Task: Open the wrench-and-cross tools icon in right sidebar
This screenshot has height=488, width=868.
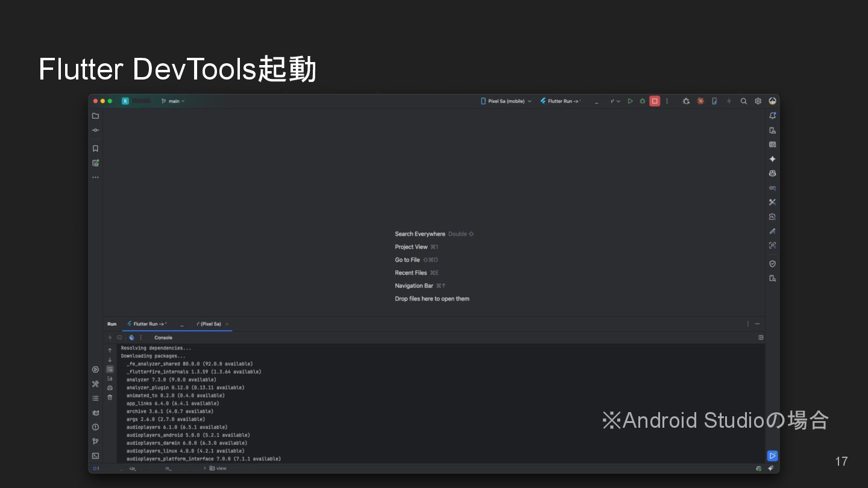Action: [773, 202]
